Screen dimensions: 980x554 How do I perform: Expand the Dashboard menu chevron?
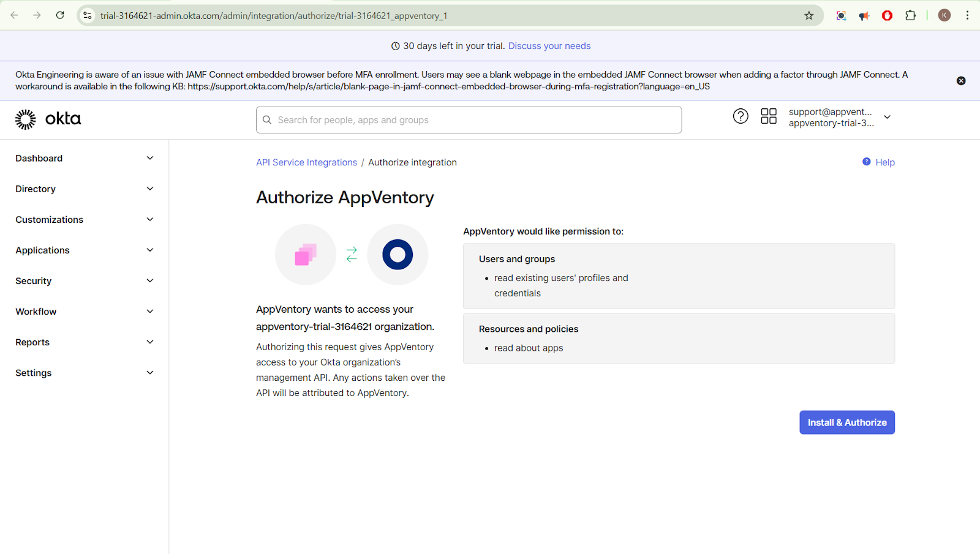tap(150, 158)
